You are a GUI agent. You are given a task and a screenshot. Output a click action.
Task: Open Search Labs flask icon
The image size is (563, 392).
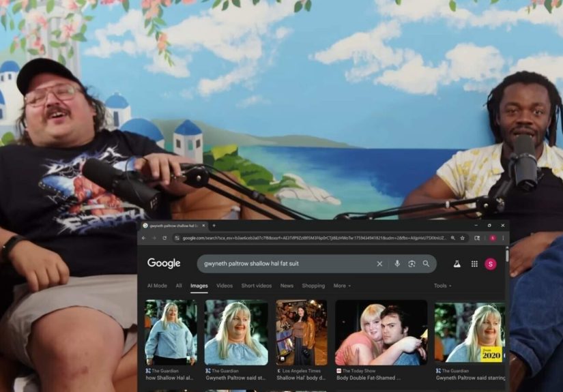457,264
